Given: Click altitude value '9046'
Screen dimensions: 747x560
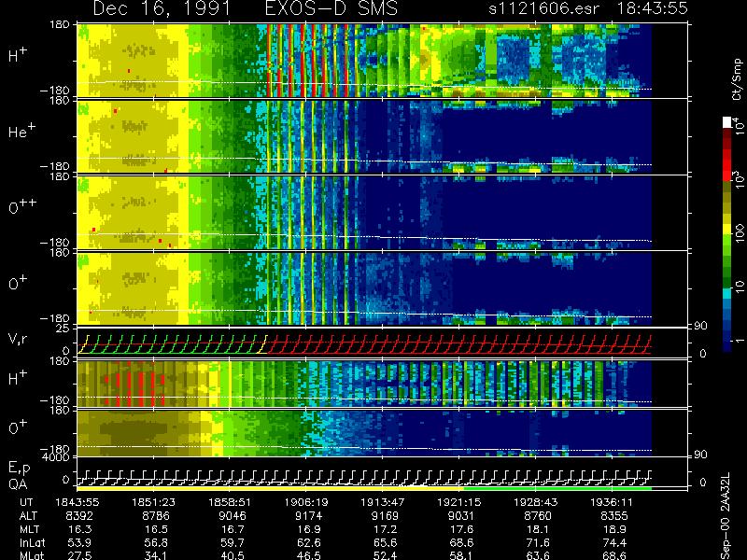Looking at the screenshot, I should click(233, 516).
